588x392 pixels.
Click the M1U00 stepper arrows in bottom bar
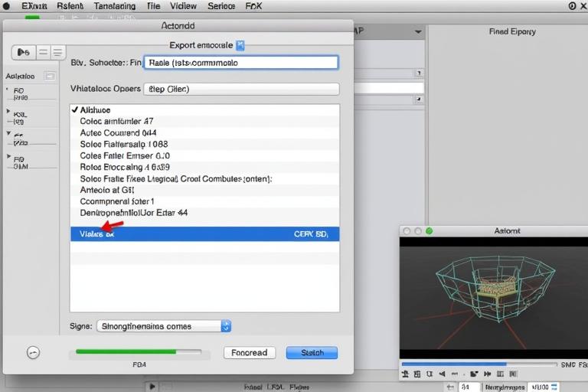coord(554,387)
